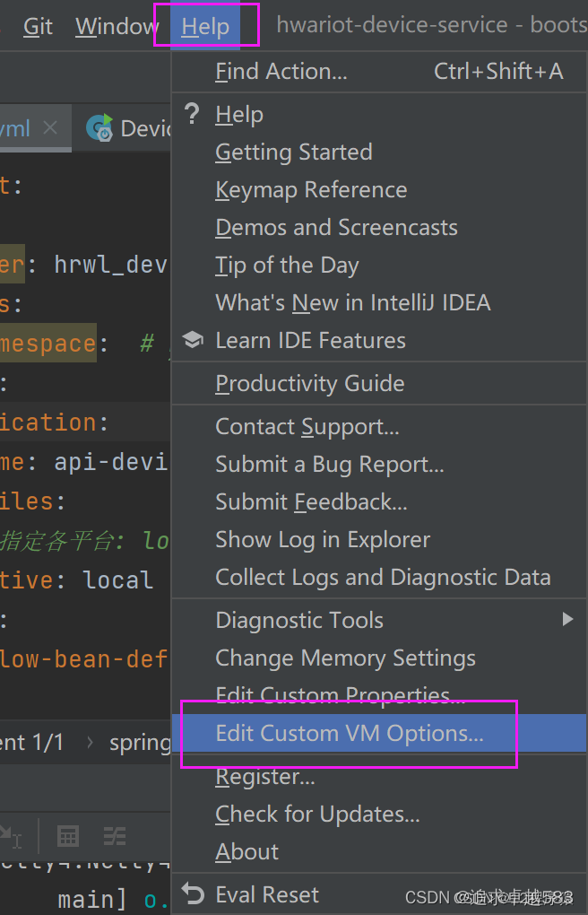Image resolution: width=588 pixels, height=915 pixels.
Task: Click the soft-wrap lines icon in console toolbar
Action: click(115, 837)
